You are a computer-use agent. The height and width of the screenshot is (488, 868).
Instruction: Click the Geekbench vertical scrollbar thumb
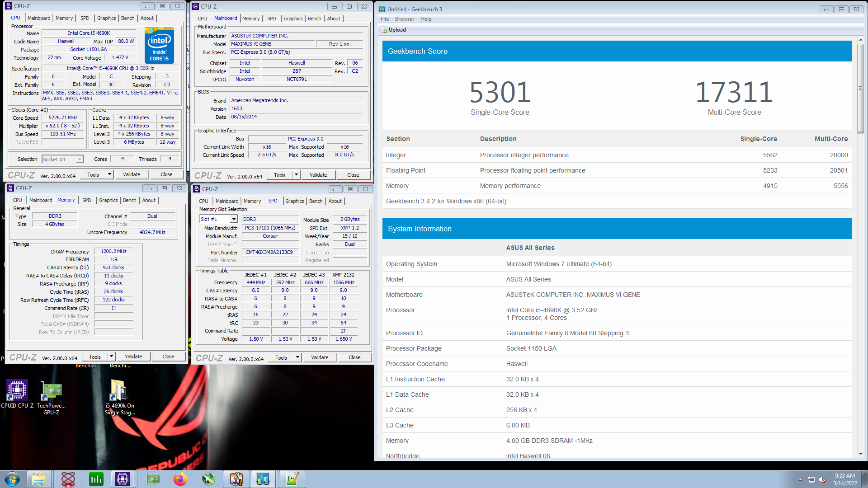pyautogui.click(x=860, y=88)
